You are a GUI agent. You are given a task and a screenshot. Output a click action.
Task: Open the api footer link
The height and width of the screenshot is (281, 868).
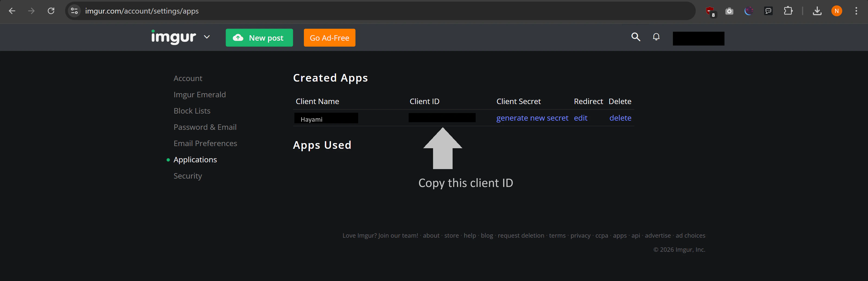pyautogui.click(x=635, y=235)
